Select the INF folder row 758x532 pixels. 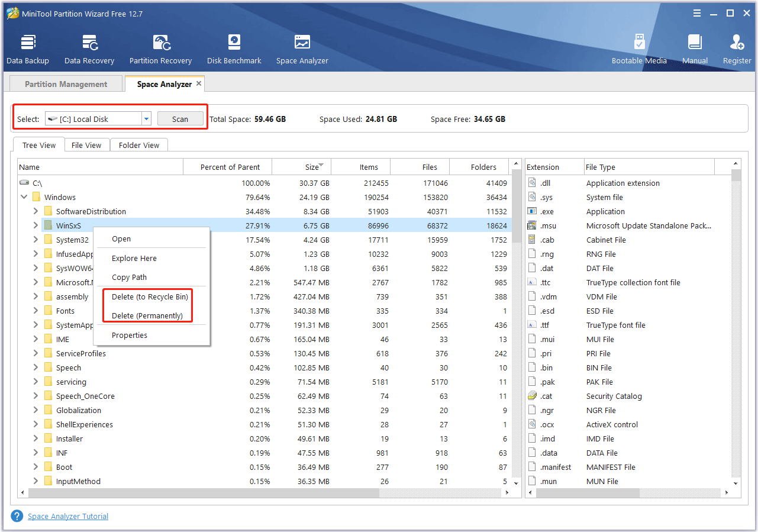[265, 453]
